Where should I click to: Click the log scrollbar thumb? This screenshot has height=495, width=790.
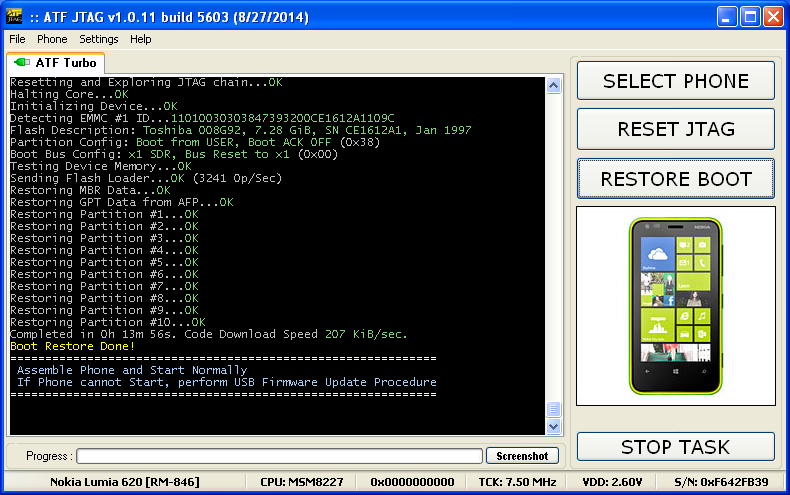click(553, 409)
